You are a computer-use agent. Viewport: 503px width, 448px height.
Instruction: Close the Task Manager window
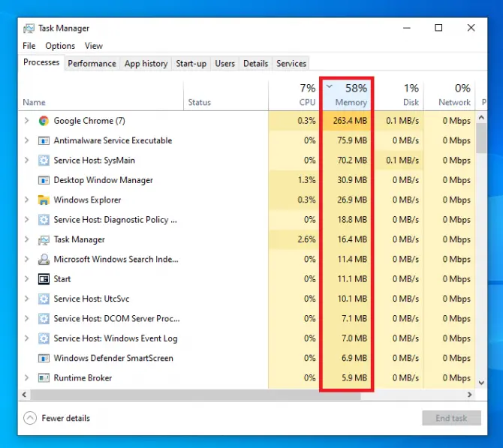[471, 28]
